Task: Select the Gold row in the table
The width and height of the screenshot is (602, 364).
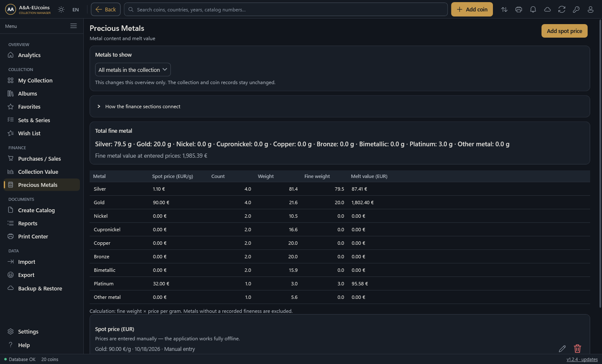Action: coord(339,203)
